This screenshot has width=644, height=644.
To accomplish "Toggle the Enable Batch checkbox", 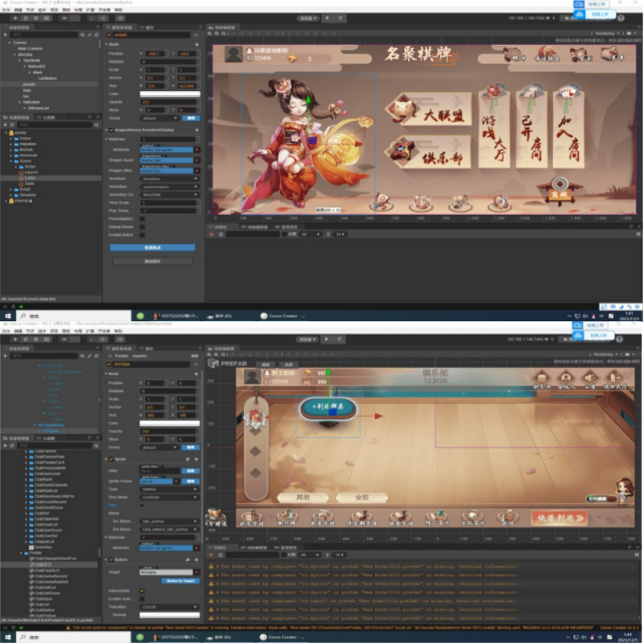I will click(x=142, y=235).
